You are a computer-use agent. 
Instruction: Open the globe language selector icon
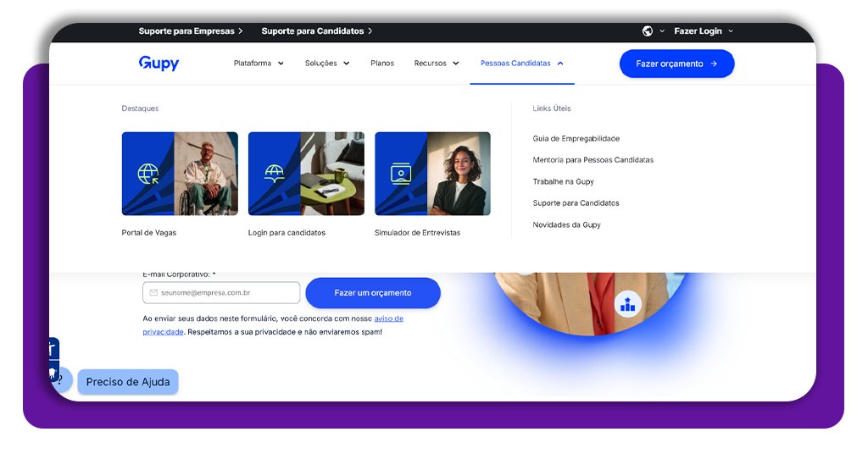[x=647, y=31]
